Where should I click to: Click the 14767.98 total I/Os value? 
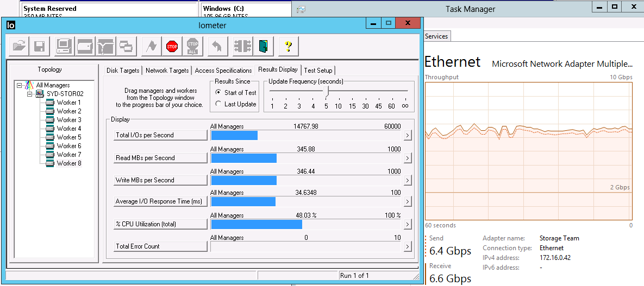pyautogui.click(x=305, y=126)
